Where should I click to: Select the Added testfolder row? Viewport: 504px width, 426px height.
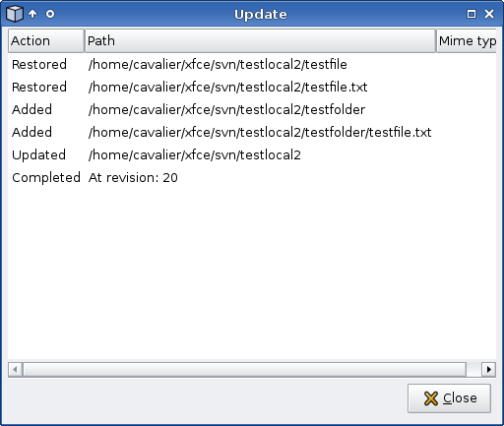(x=252, y=109)
